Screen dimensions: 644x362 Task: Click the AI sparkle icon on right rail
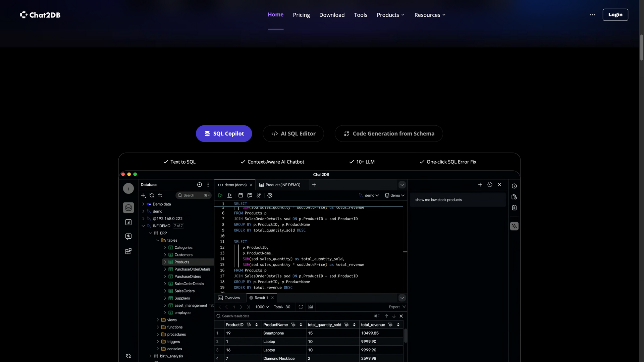coord(514,226)
